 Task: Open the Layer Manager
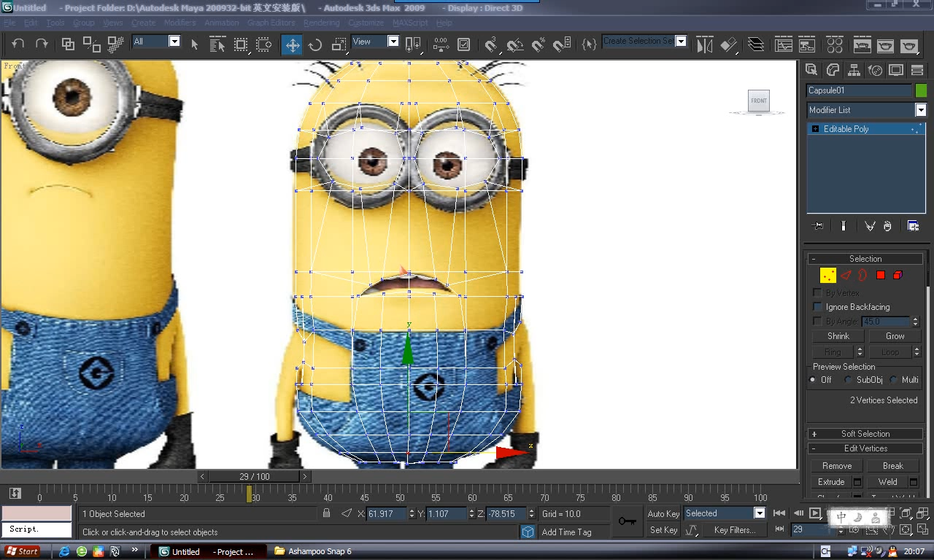click(756, 44)
